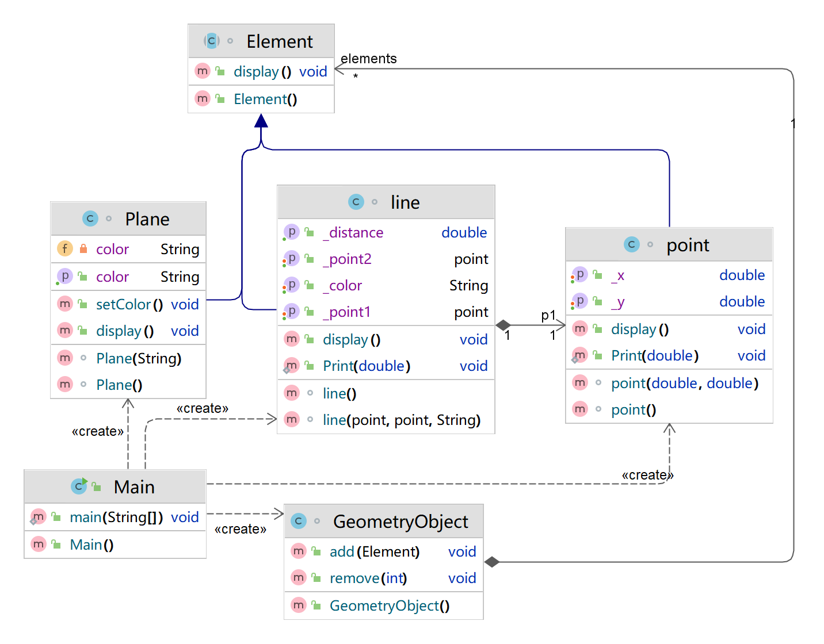Click the abstract class icon beside Element
Image resolution: width=824 pixels, height=644 pixels.
pyautogui.click(x=212, y=41)
